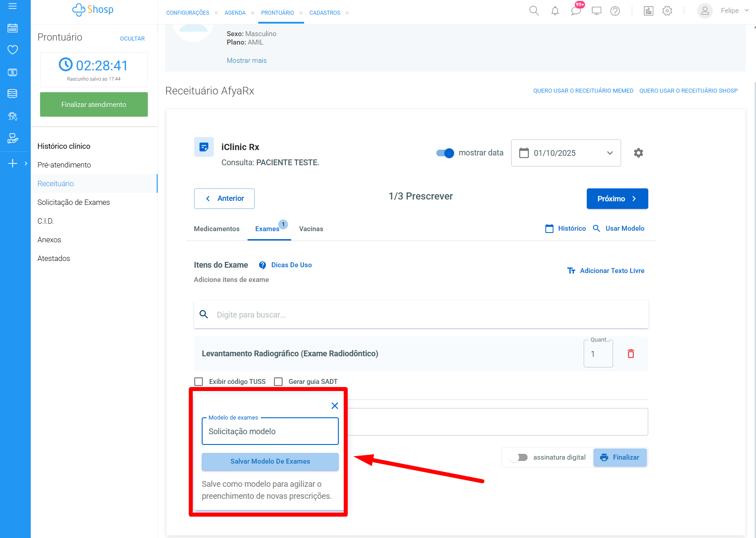Enable the assinatura digital toggle

519,457
